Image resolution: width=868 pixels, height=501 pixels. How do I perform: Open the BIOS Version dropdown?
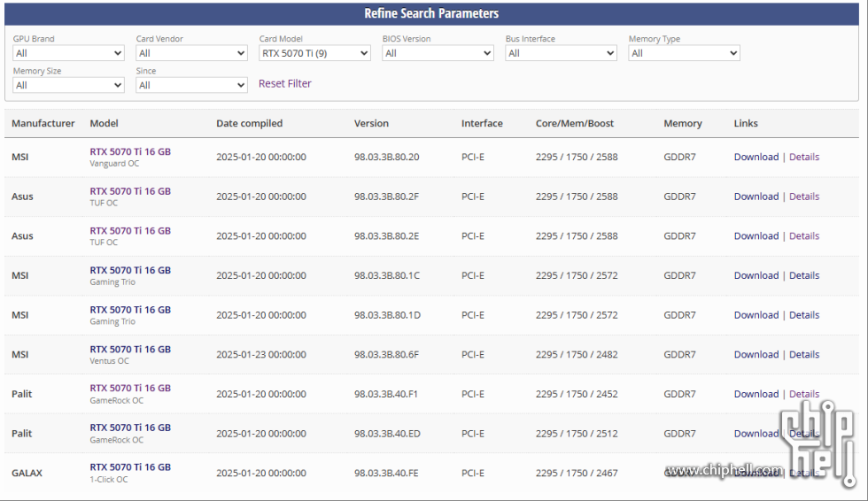pyautogui.click(x=438, y=53)
